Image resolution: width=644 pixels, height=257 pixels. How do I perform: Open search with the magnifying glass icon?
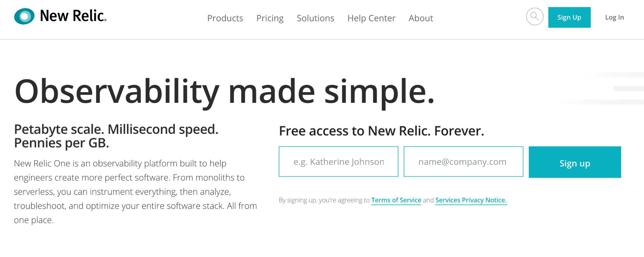point(534,16)
